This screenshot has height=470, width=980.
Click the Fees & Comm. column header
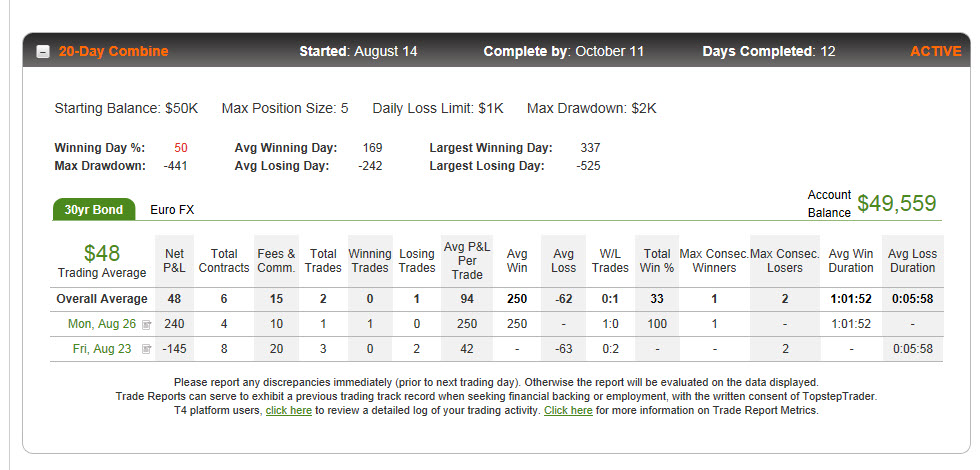coord(276,261)
